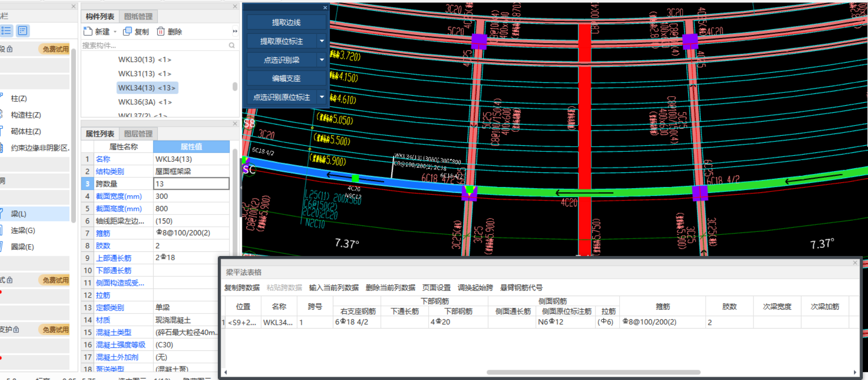Click the 材质 property name link
The image size is (868, 380).
103,320
